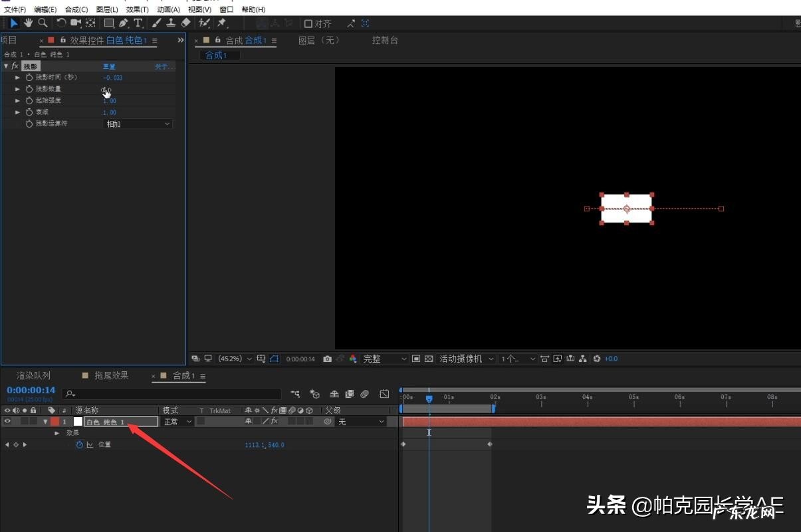Open the 残影运算符 dropdown set to 相加
Screen dimensions: 801x532
[136, 124]
